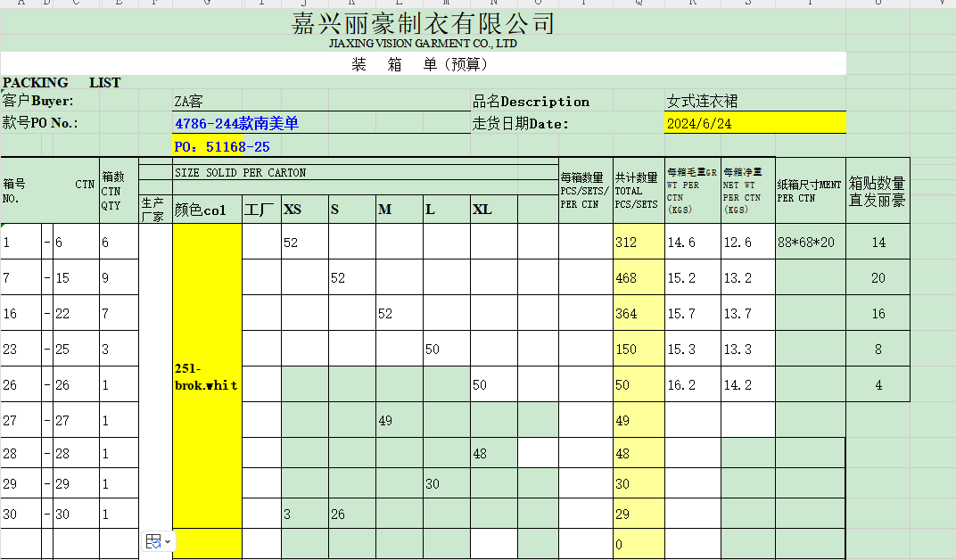Click the 箱贴数量直发丽豪 header cell
Screen dimensions: 956x560
coord(878,192)
